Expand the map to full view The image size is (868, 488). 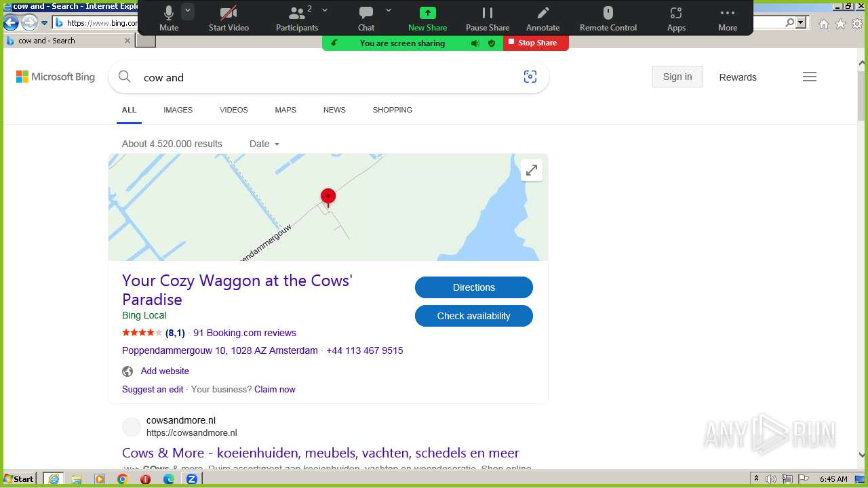point(532,170)
